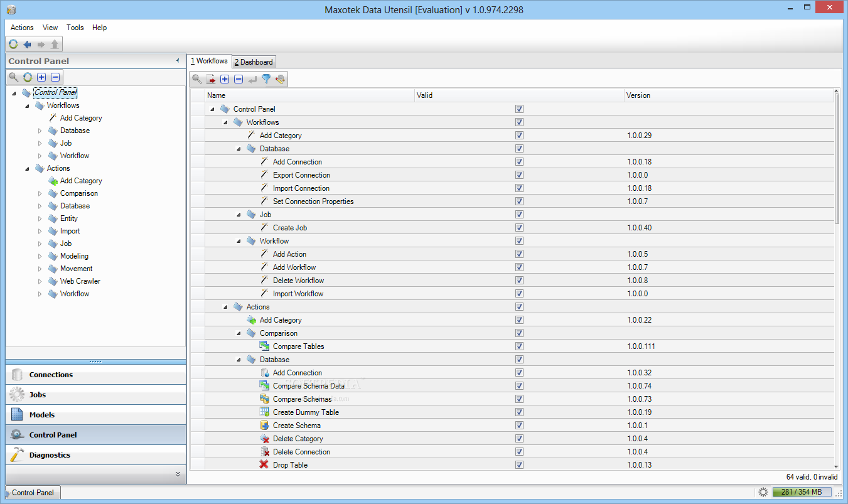Open the Models navigation pane

[96, 415]
